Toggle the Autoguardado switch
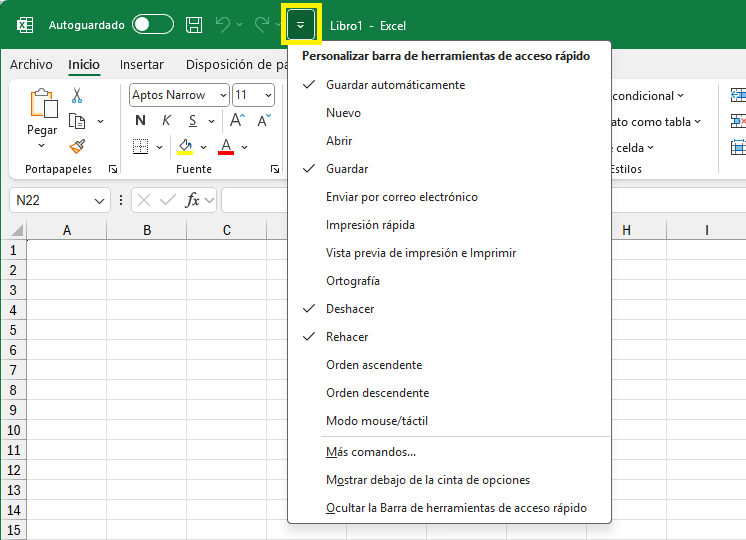This screenshot has height=540, width=746. click(x=153, y=25)
